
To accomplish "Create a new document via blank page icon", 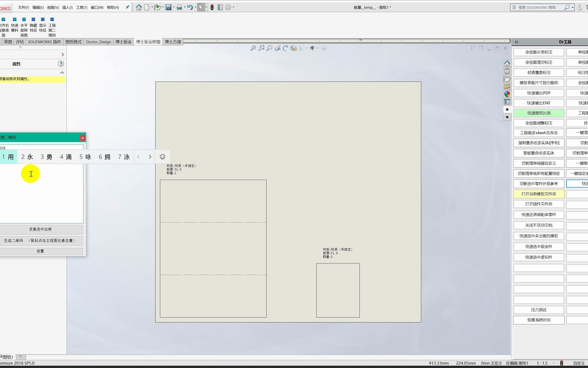I will pyautogui.click(x=147, y=7).
